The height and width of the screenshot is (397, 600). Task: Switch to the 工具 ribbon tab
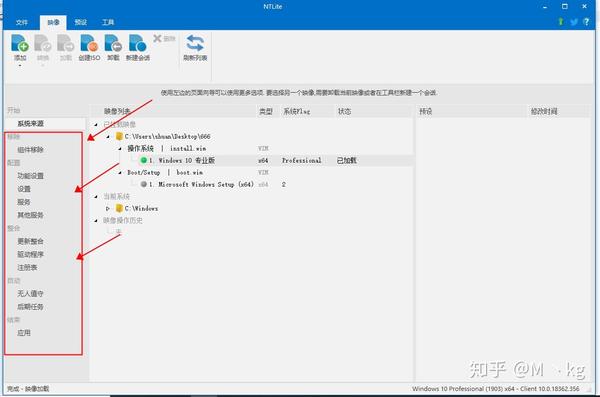[108, 22]
